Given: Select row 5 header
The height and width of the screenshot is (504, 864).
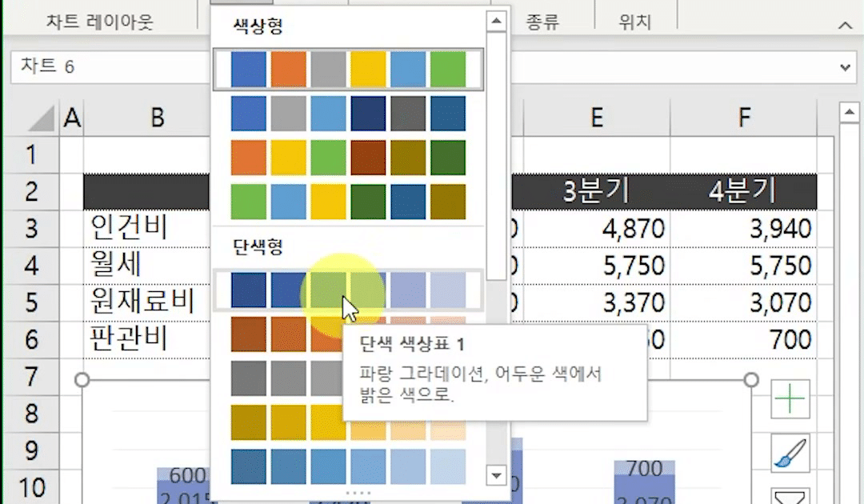Looking at the screenshot, I should click(x=31, y=302).
